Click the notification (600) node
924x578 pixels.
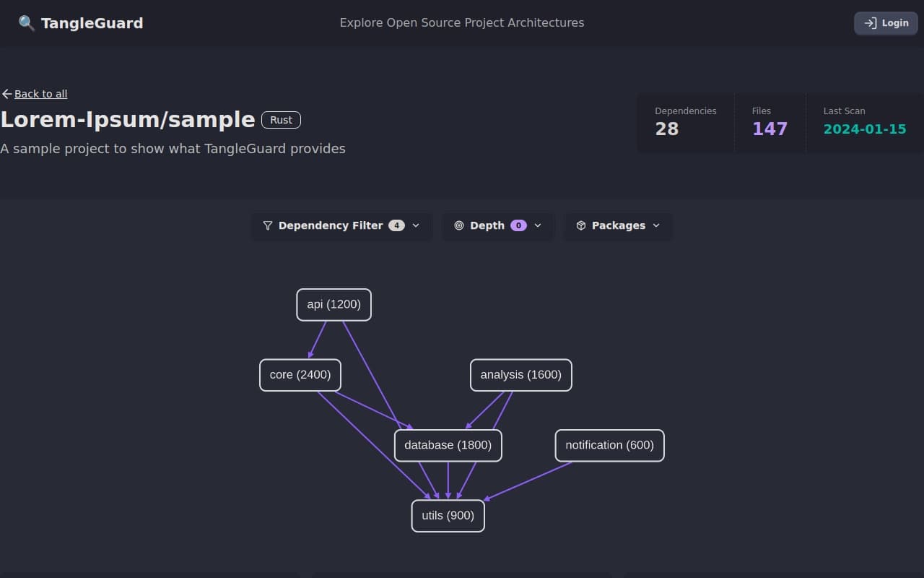click(x=609, y=445)
